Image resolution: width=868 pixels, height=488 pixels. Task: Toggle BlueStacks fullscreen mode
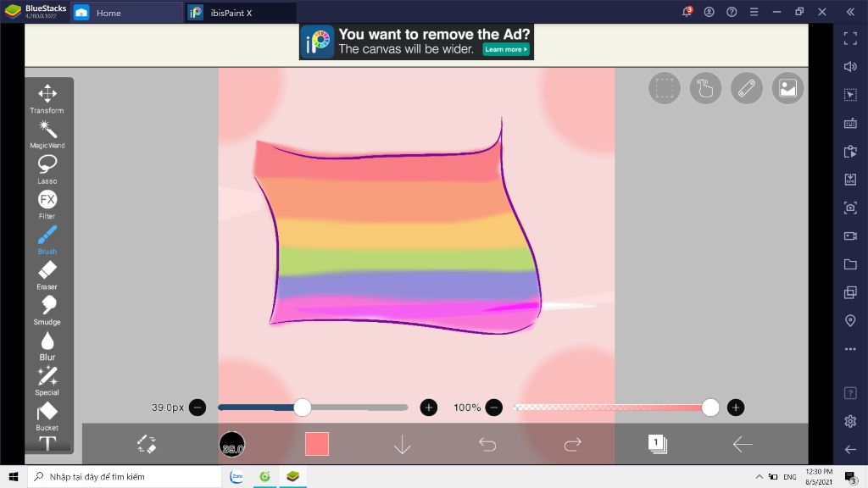pos(850,38)
